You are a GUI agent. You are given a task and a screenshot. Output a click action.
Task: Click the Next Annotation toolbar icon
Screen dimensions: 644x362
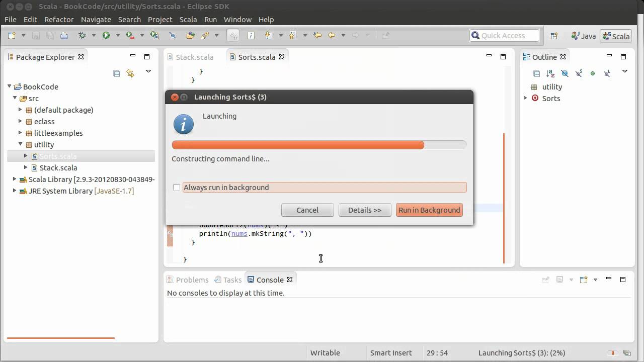point(268,35)
